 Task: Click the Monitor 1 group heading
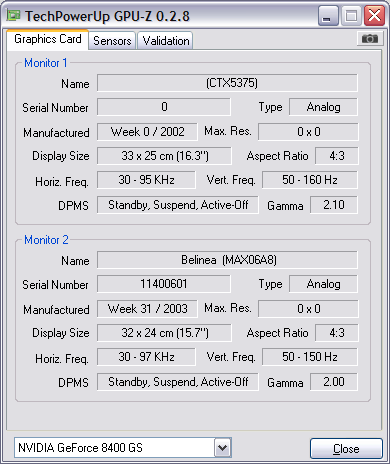46,63
